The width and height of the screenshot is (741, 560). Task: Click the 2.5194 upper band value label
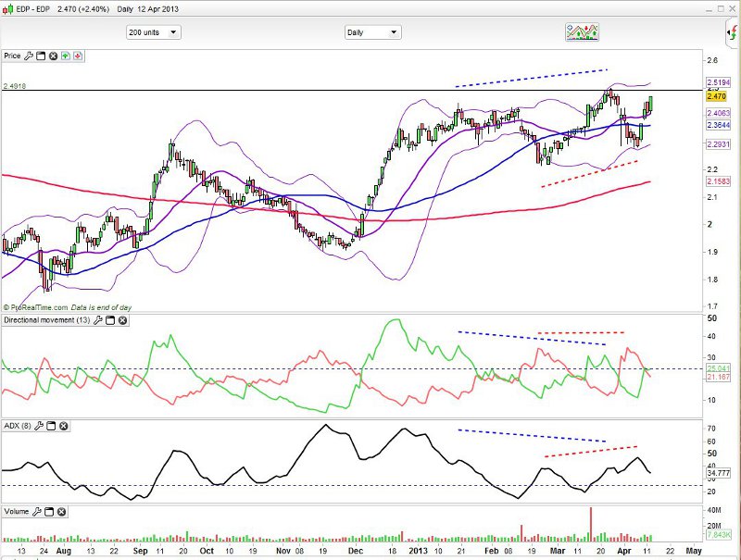pyautogui.click(x=719, y=82)
